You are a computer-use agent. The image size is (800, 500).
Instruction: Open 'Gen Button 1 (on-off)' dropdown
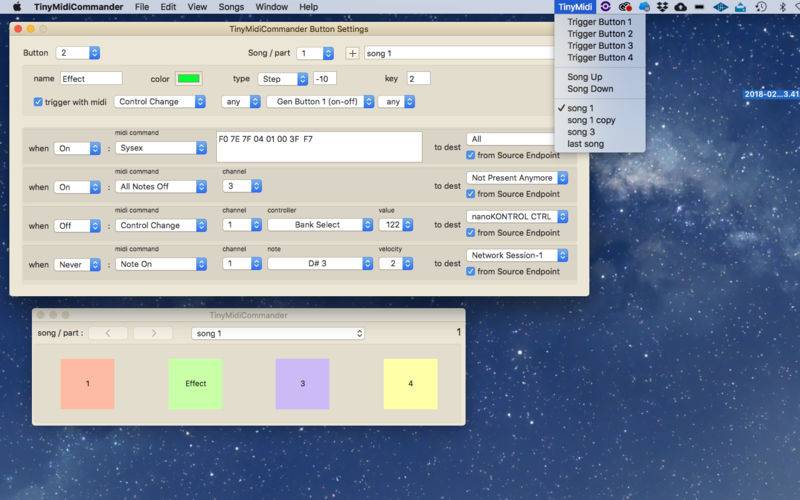320,102
